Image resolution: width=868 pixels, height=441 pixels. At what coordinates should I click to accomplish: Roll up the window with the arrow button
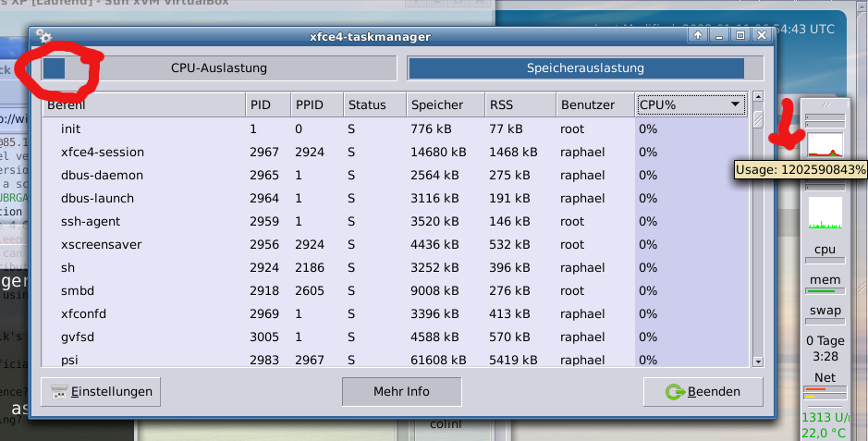pos(699,36)
